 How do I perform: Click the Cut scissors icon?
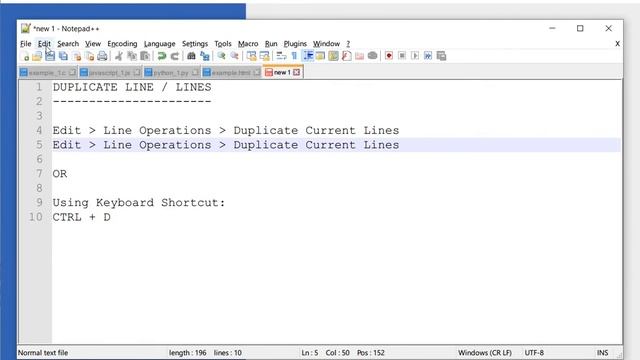[x=119, y=56]
